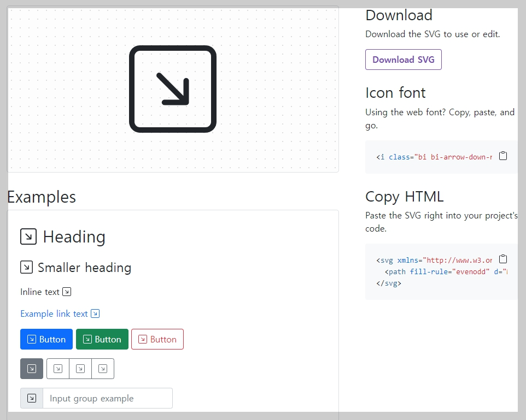Click the input group icon addon
The height and width of the screenshot is (420, 526).
32,398
